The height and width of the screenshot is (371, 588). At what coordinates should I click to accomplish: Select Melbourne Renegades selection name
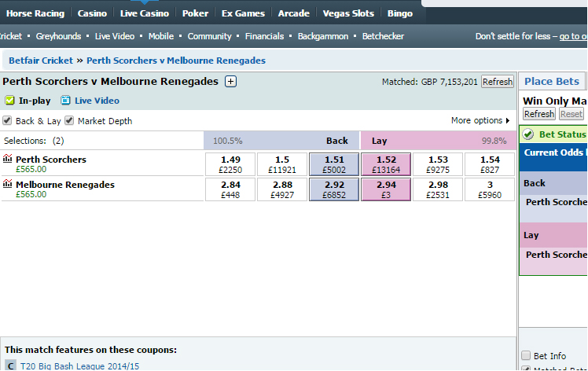[65, 185]
